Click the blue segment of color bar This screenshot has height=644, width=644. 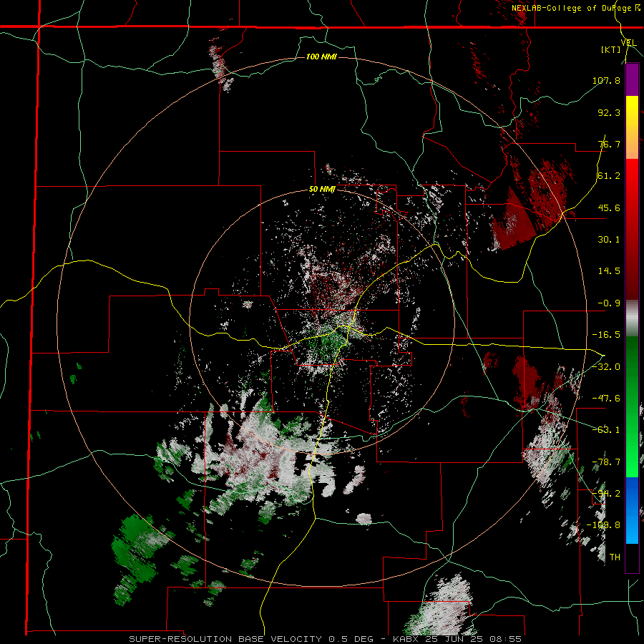[x=632, y=510]
